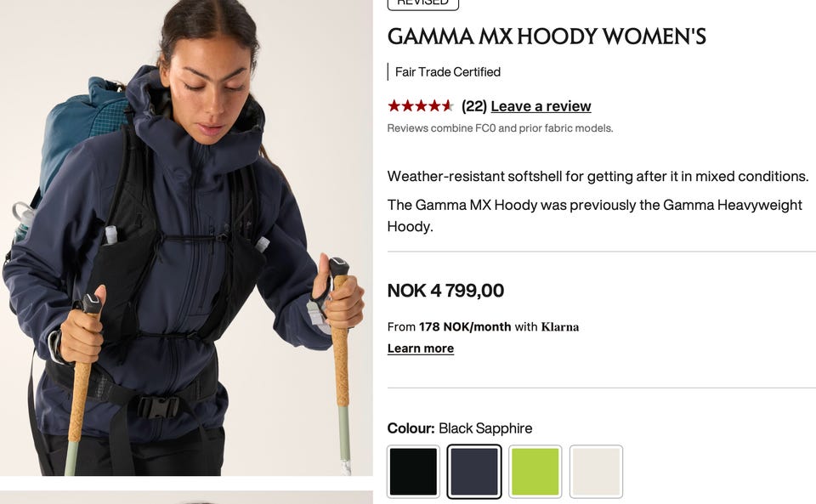Click the review count (22)
This screenshot has width=816, height=504.
pos(474,106)
